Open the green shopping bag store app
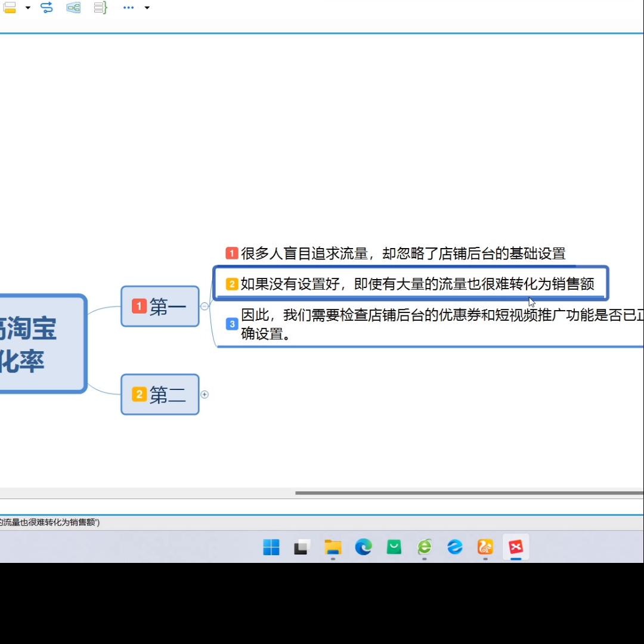This screenshot has height=644, width=644. (x=394, y=547)
